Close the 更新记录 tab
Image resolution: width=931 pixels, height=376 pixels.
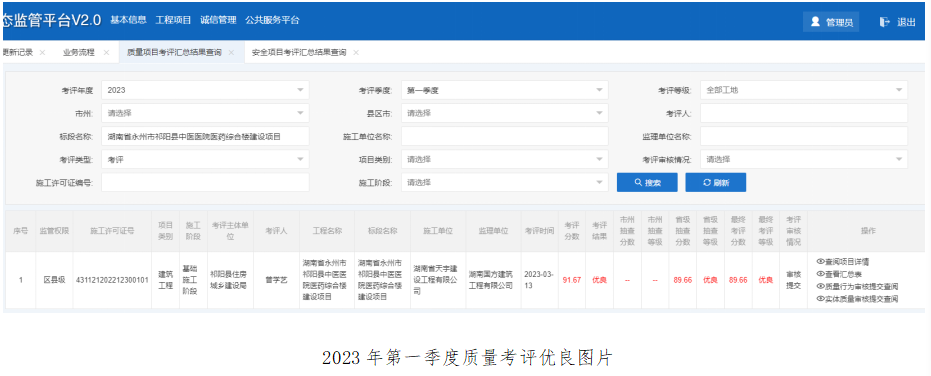coord(42,52)
